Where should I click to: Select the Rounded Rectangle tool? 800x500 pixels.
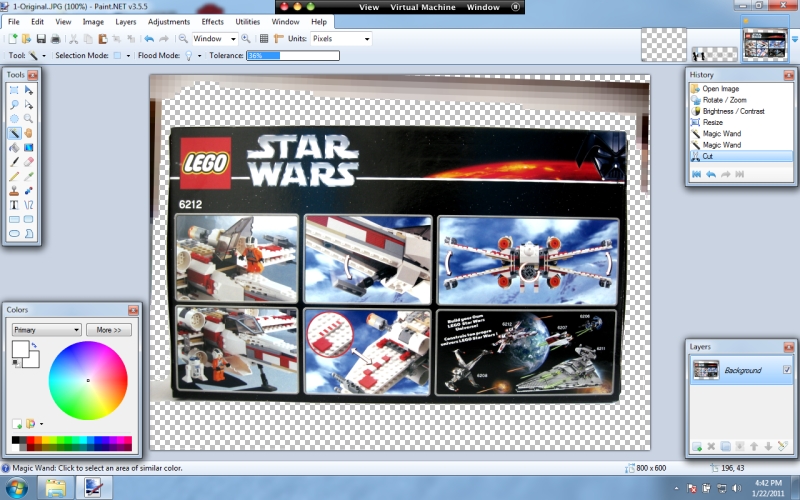coord(29,219)
